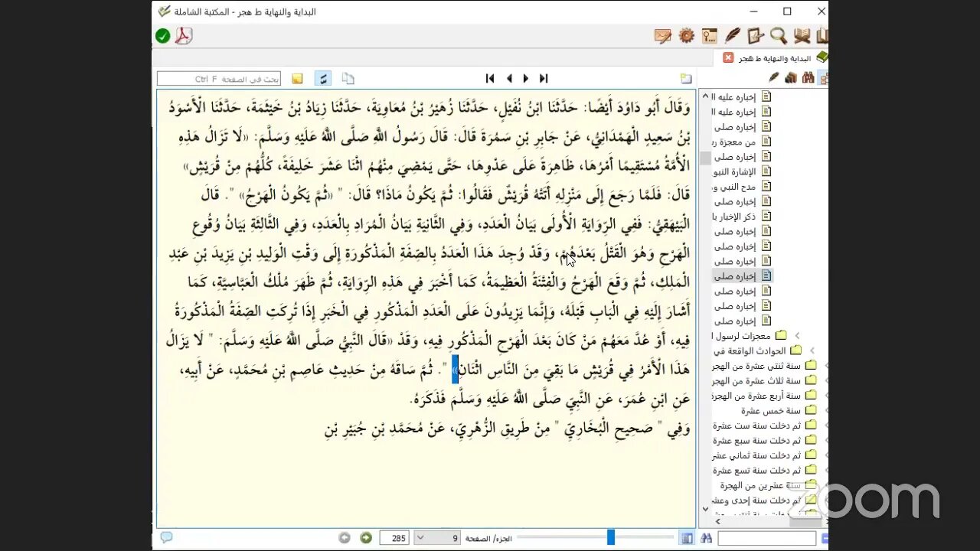The width and height of the screenshot is (980, 551).
Task: Open the magnifying glass search tool
Action: (x=779, y=36)
